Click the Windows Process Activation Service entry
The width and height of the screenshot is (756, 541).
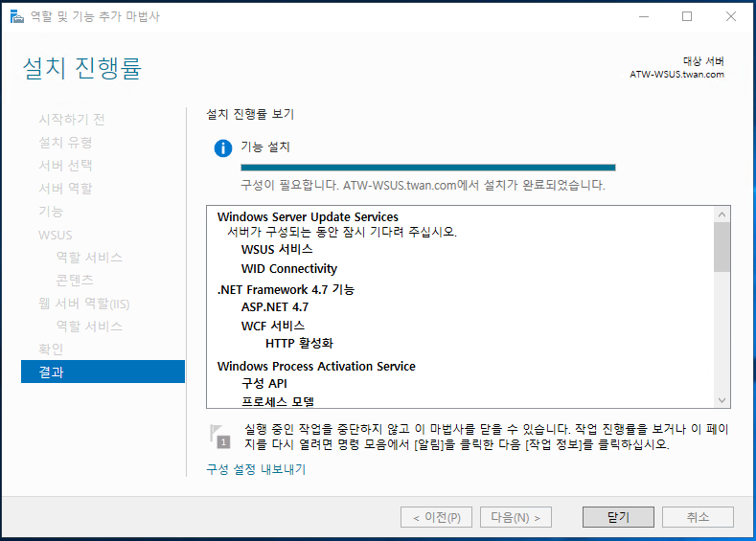click(x=316, y=366)
